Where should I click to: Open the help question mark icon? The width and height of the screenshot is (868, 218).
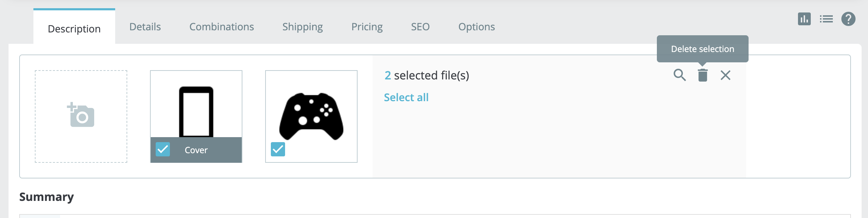click(848, 19)
